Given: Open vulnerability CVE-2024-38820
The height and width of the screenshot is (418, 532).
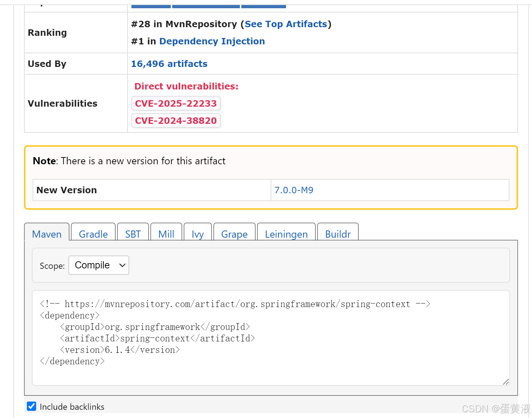Looking at the screenshot, I should click(x=176, y=121).
